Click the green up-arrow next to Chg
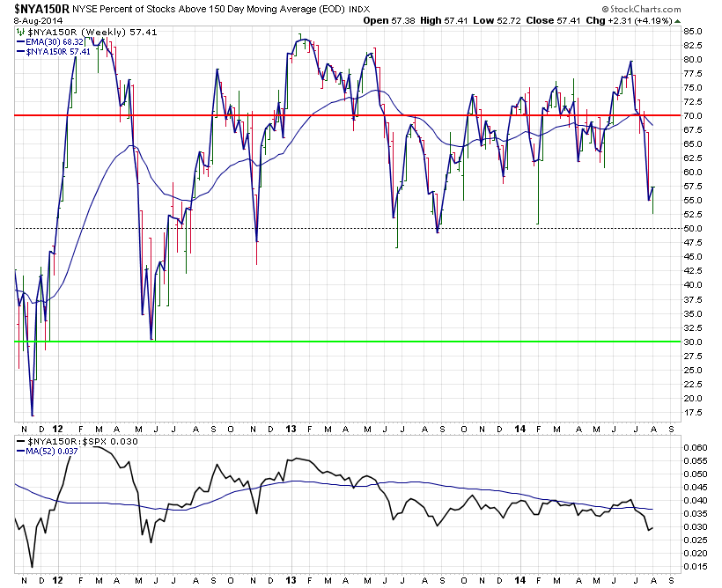The width and height of the screenshot is (722, 588). point(678,21)
